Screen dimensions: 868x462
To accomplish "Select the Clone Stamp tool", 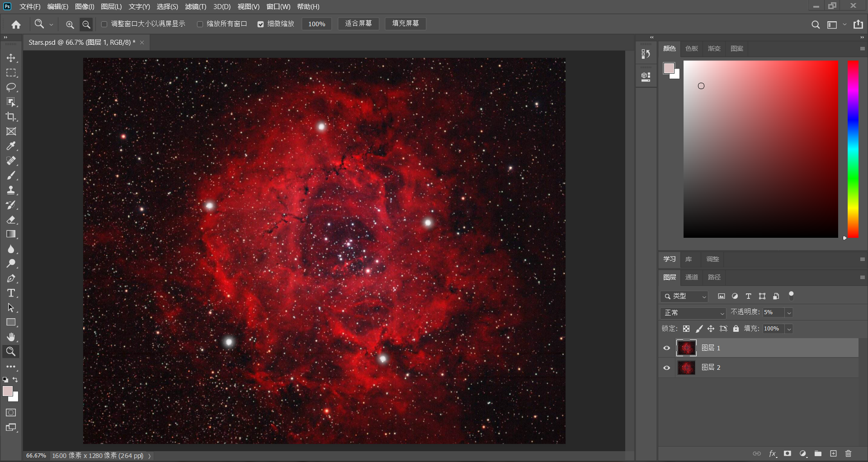I will [x=11, y=190].
